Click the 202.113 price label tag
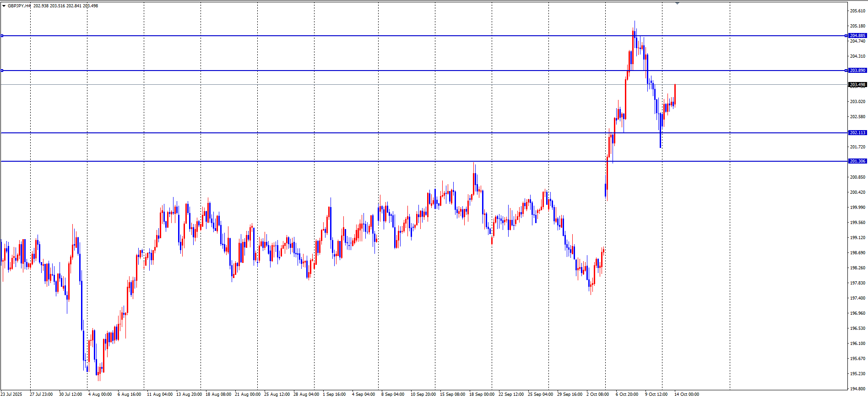 click(x=857, y=133)
